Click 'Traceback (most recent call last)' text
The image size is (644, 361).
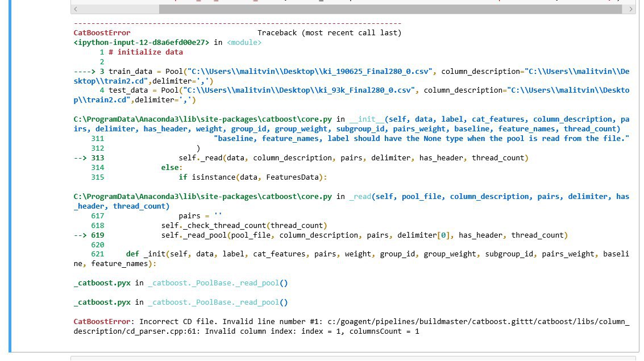(x=330, y=33)
